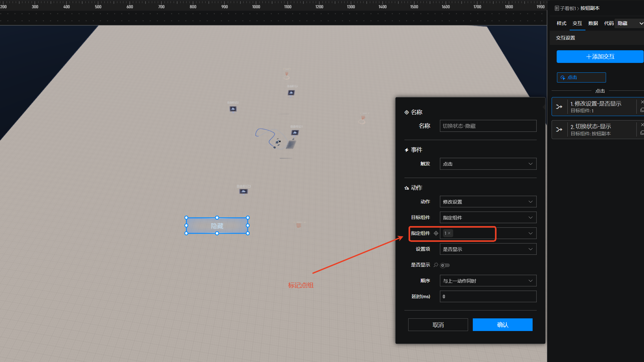644x362 pixels.
Task: Open the 动作 dropdown showing 修改设置
Action: point(488,202)
